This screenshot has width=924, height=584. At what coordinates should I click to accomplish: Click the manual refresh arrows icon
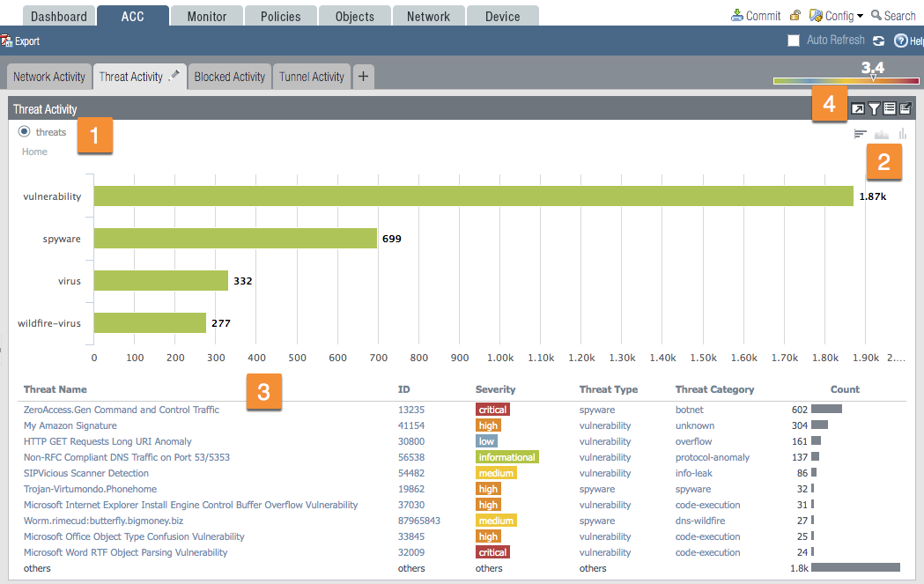click(x=878, y=41)
